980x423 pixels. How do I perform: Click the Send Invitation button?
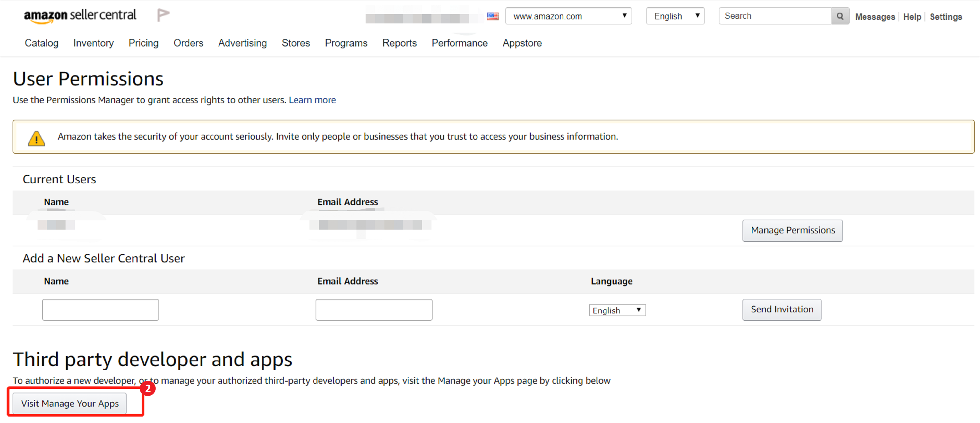pyautogui.click(x=781, y=310)
